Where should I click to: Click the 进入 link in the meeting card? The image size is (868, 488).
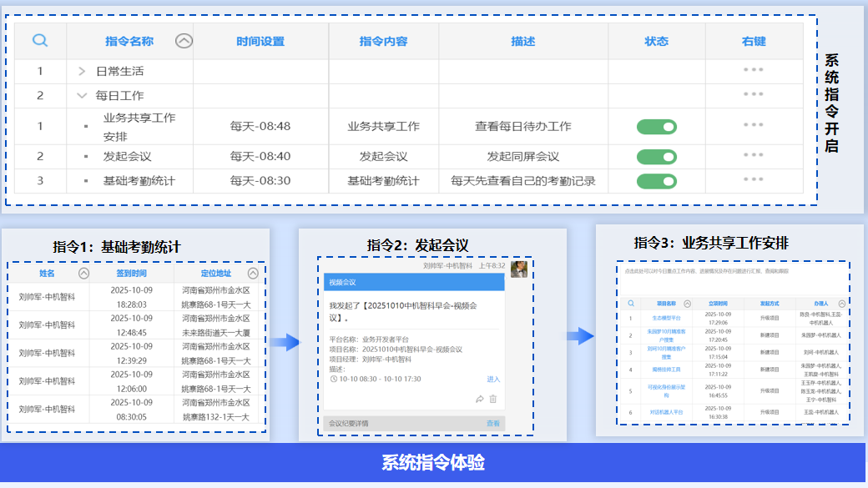[493, 379]
